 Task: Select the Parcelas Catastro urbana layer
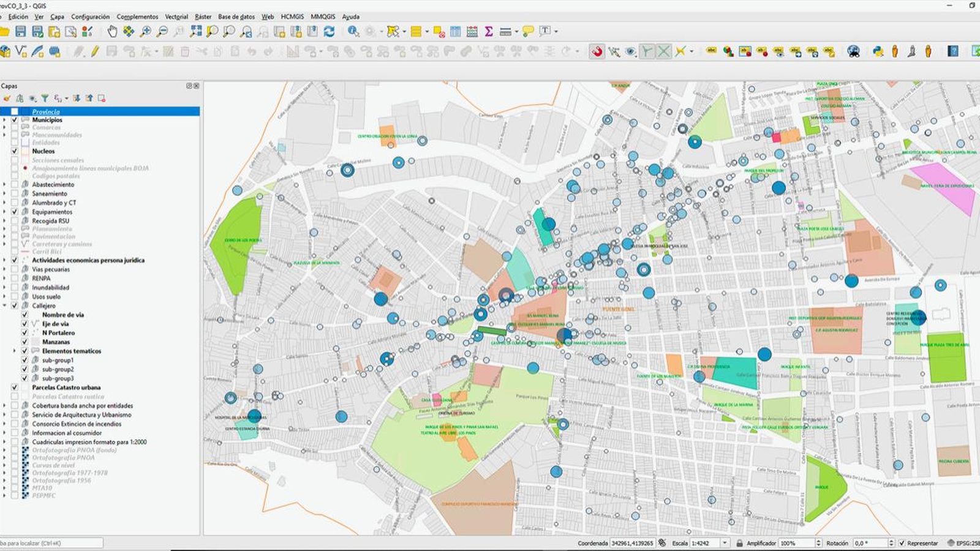point(66,388)
